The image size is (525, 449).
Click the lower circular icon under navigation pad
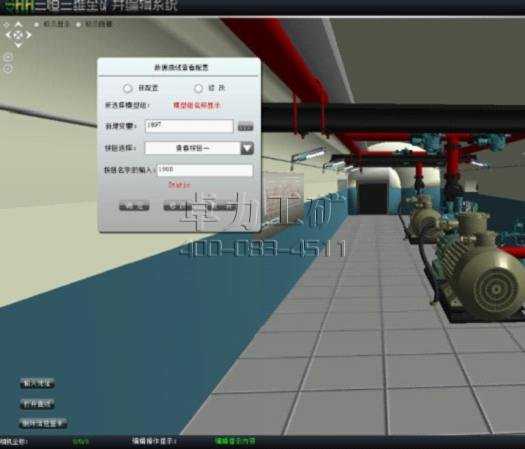(8, 69)
